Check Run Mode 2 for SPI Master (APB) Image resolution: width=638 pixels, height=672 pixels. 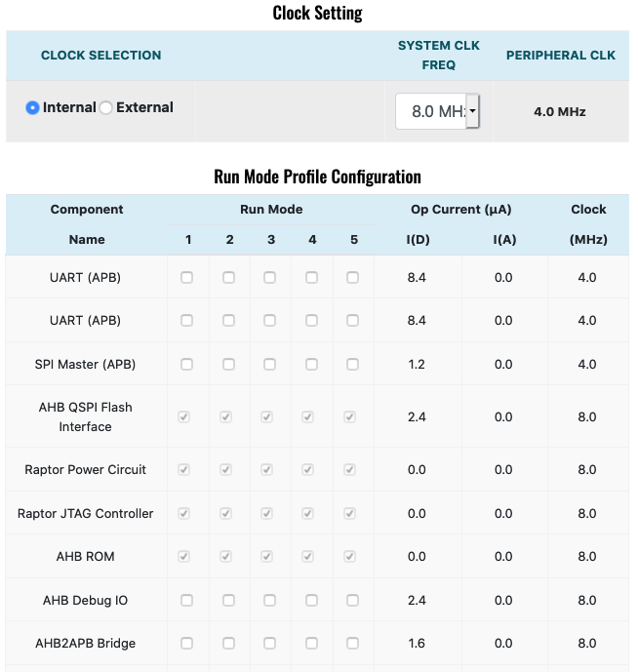[228, 365]
